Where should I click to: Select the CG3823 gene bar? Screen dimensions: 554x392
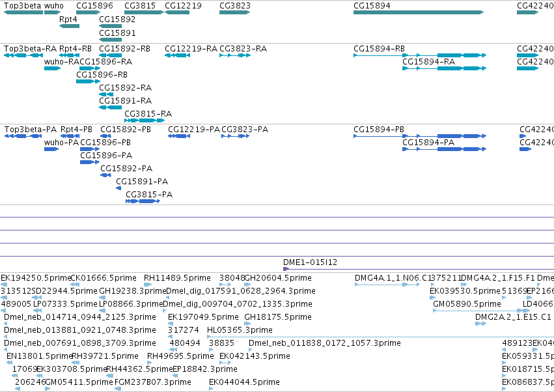[234, 12]
